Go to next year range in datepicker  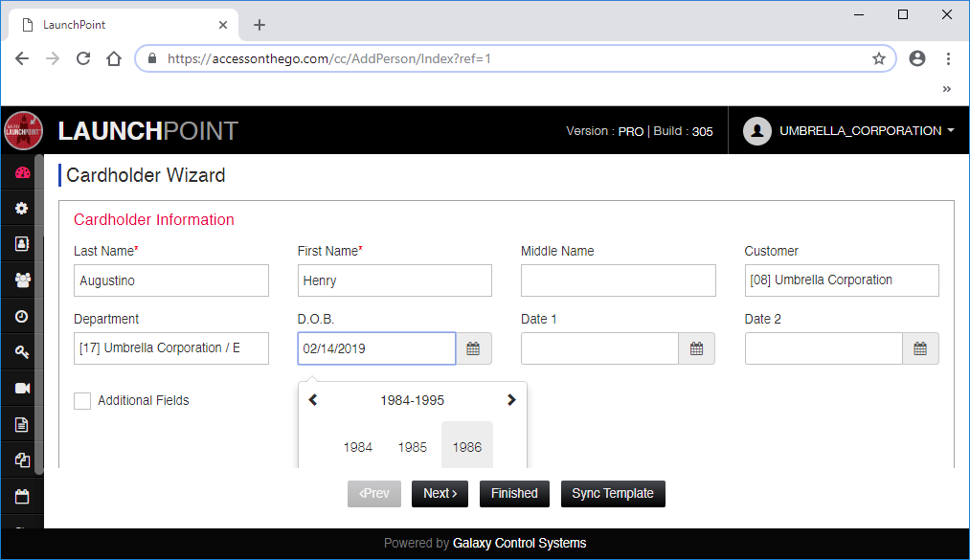click(x=511, y=400)
